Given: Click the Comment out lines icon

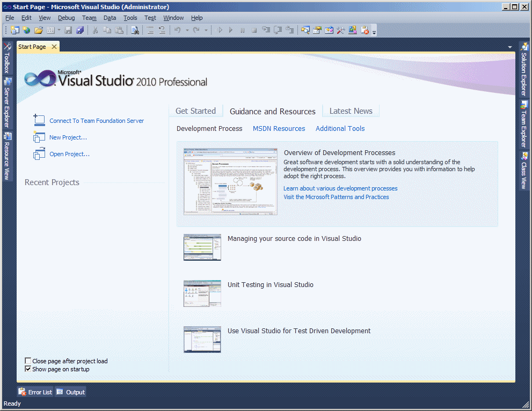Looking at the screenshot, I should 150,30.
